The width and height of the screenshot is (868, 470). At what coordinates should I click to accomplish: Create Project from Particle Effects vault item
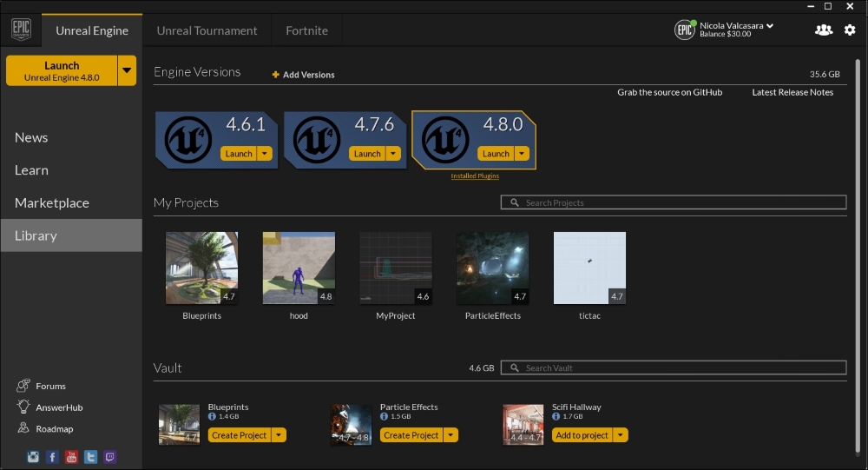(x=411, y=435)
